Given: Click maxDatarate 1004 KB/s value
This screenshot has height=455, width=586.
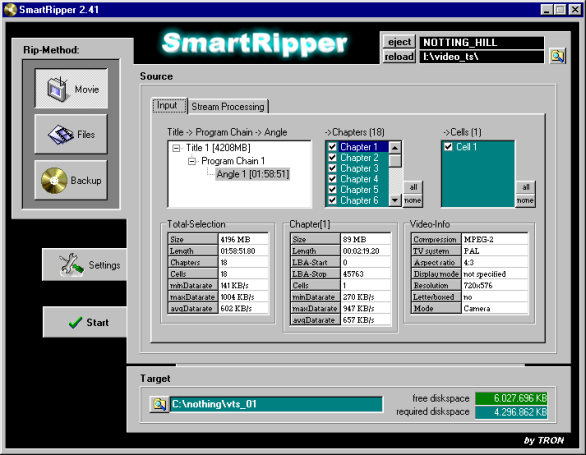Looking at the screenshot, I should [243, 297].
